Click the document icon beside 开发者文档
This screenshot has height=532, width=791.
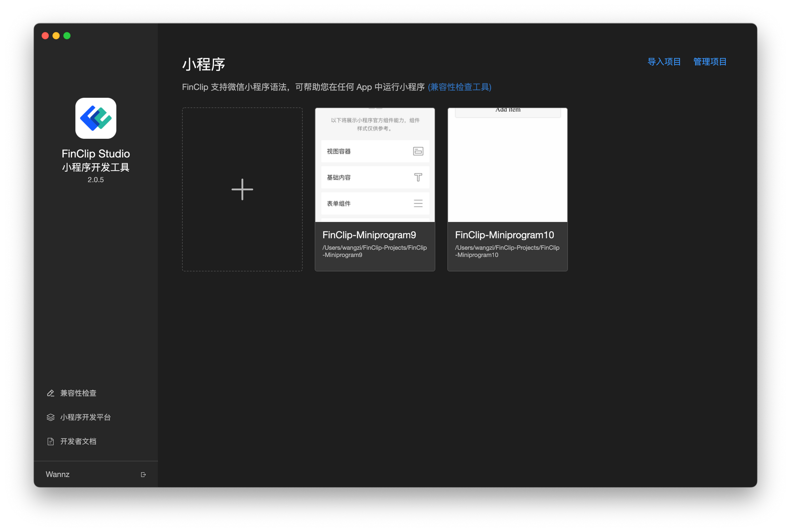click(x=51, y=441)
